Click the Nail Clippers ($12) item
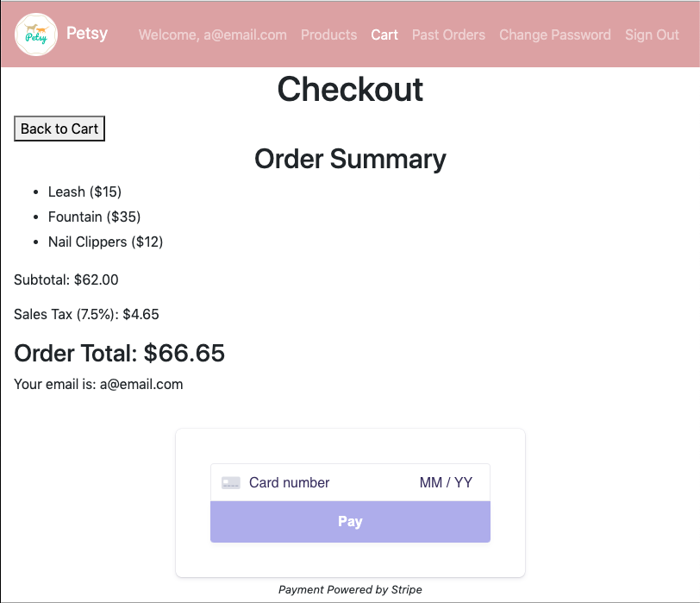This screenshot has width=700, height=603. click(105, 242)
